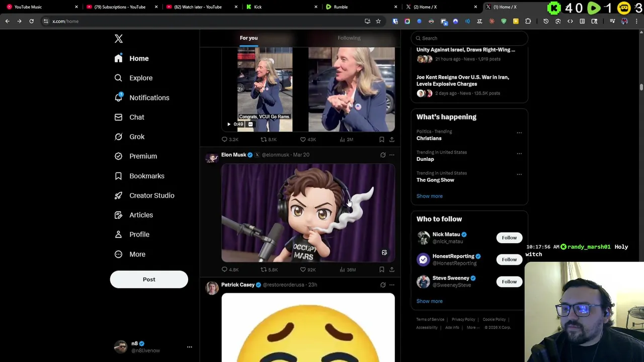Open more options for The Gong Show trend
Viewport: 644px width, 362px height.
(519, 174)
